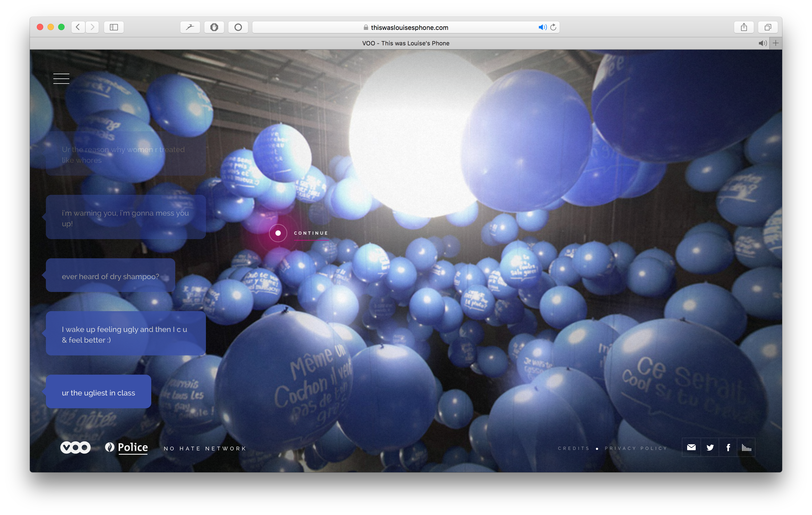
Task: Click the email share icon
Action: click(691, 447)
